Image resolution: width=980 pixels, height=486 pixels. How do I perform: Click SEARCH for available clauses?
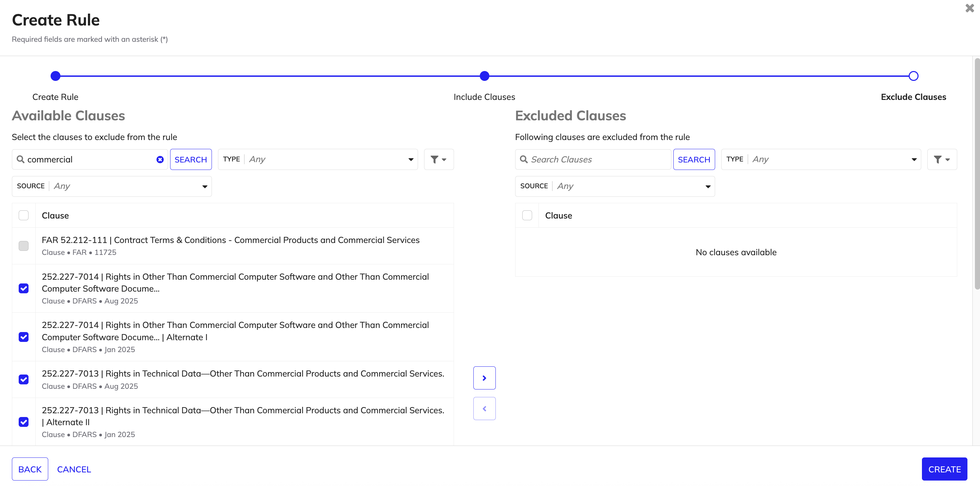(190, 160)
